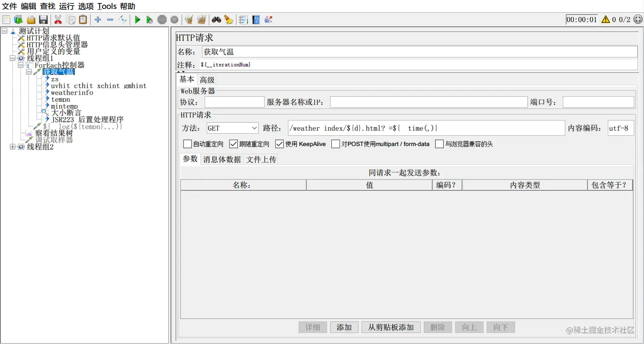Collapse the ForEach控制器 tree node

20,65
